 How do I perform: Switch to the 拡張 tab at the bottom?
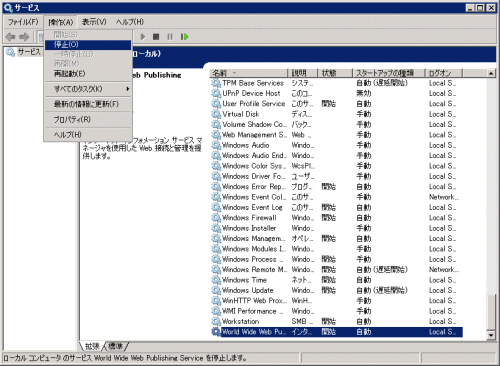click(92, 346)
